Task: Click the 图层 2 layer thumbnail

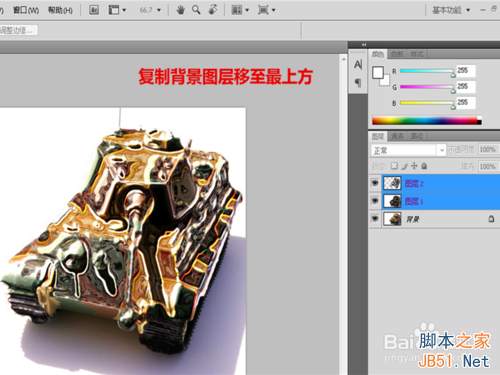Action: [x=392, y=183]
